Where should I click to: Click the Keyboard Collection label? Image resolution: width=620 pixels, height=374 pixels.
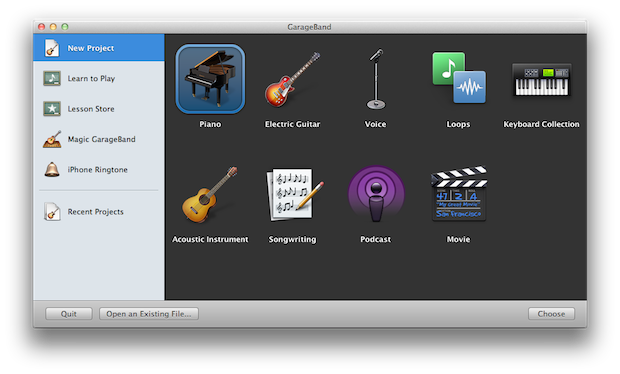pyautogui.click(x=541, y=124)
